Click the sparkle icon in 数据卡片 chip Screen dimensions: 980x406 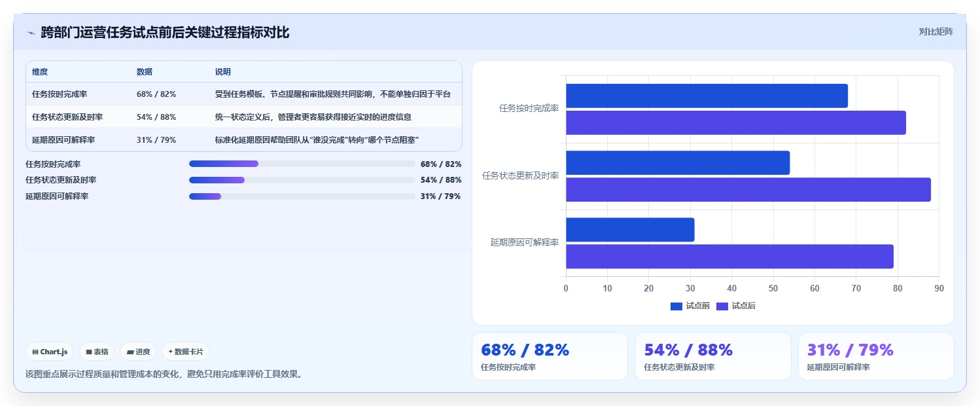170,352
